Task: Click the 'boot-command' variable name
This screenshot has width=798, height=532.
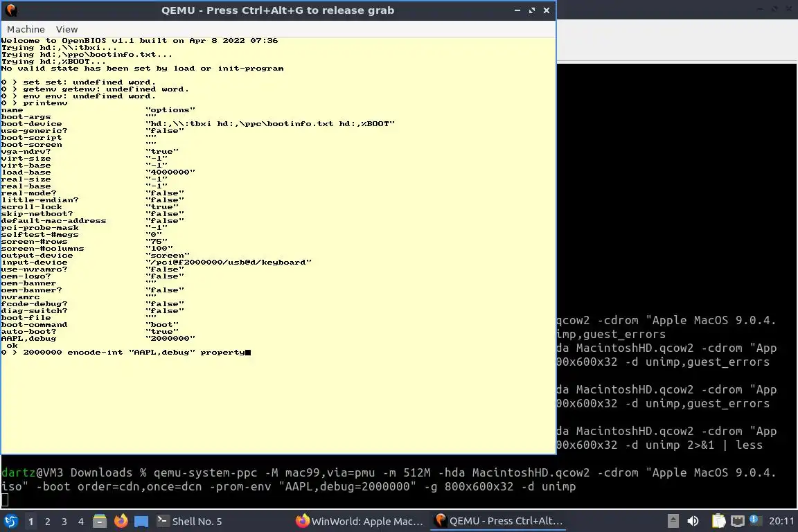Action: pos(34,324)
